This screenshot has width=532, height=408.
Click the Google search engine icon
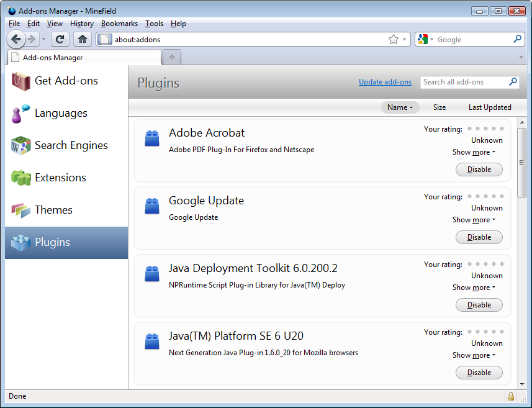(422, 39)
